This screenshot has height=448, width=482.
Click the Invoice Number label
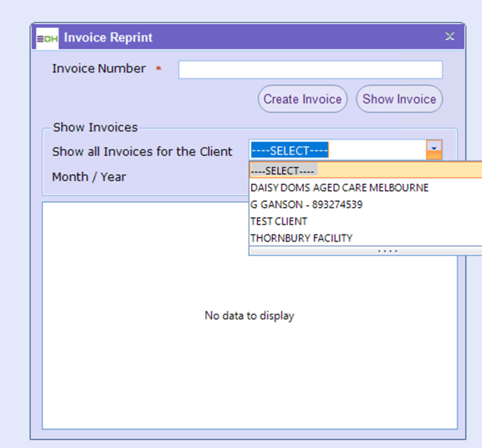tap(99, 69)
